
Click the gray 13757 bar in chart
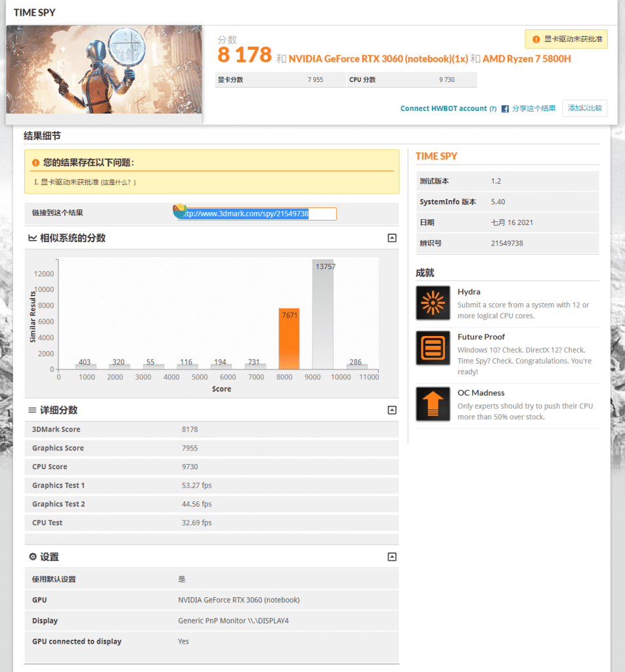323,314
